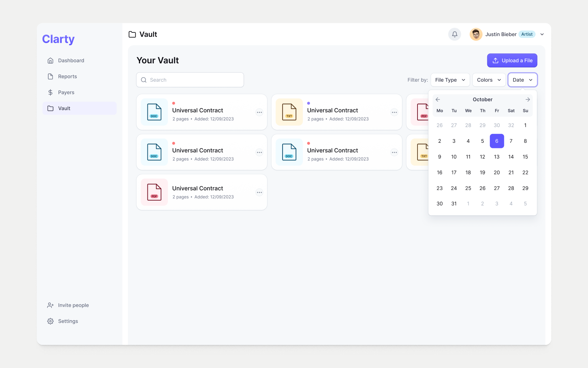Click the Vault folder icon in header
The width and height of the screenshot is (588, 368).
tap(132, 34)
